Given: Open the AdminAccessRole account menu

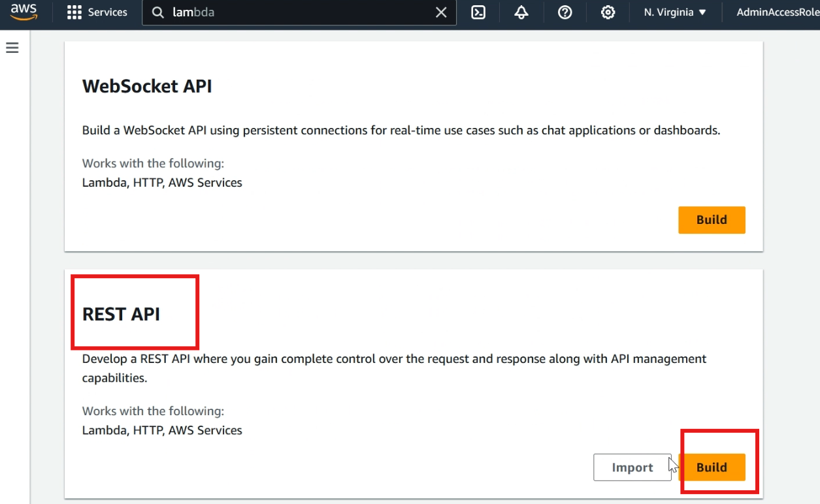Looking at the screenshot, I should pyautogui.click(x=778, y=12).
